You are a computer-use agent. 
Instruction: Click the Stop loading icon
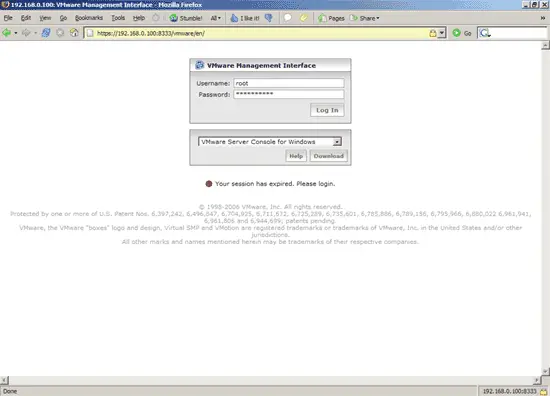click(60, 33)
